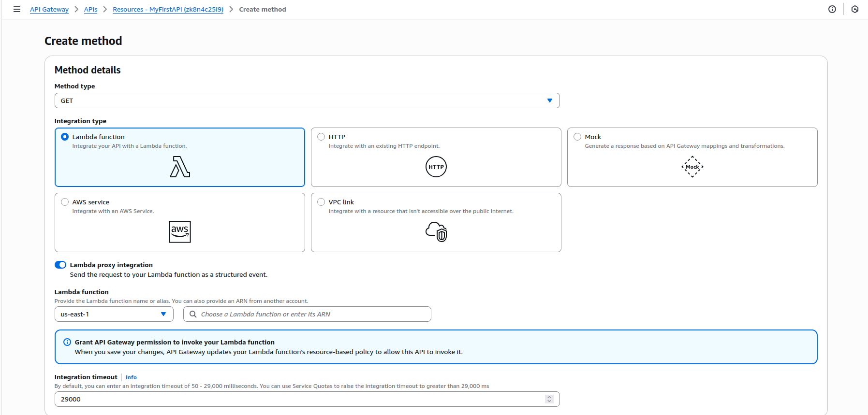The image size is (868, 415).
Task: Click 'Grant API Gateway permission' notice title
Action: 175,342
